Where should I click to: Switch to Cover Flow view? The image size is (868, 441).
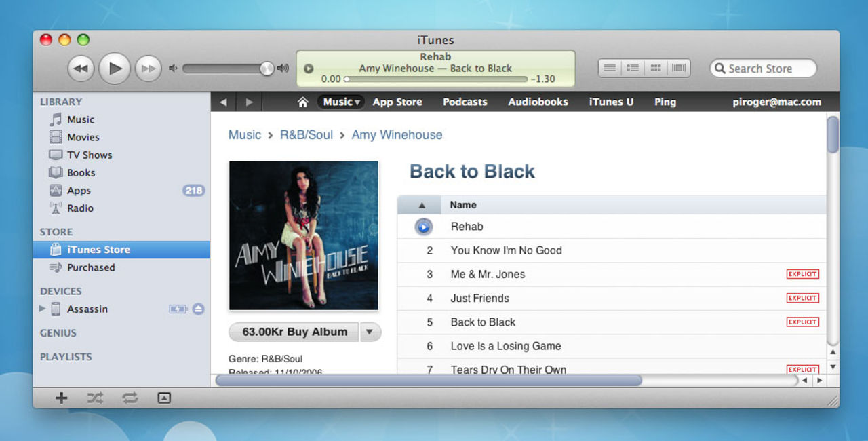pyautogui.click(x=679, y=68)
